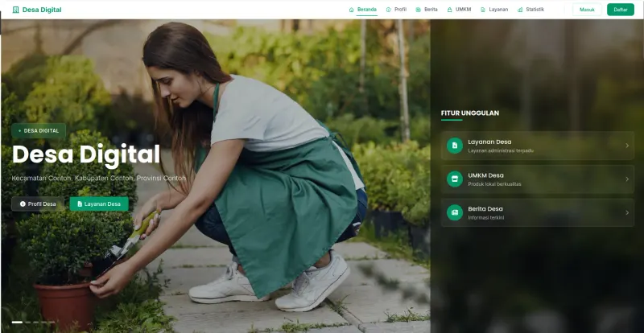Click the green Layanan Desa document icon
Screen dimensions: 644x333
pyautogui.click(x=455, y=146)
